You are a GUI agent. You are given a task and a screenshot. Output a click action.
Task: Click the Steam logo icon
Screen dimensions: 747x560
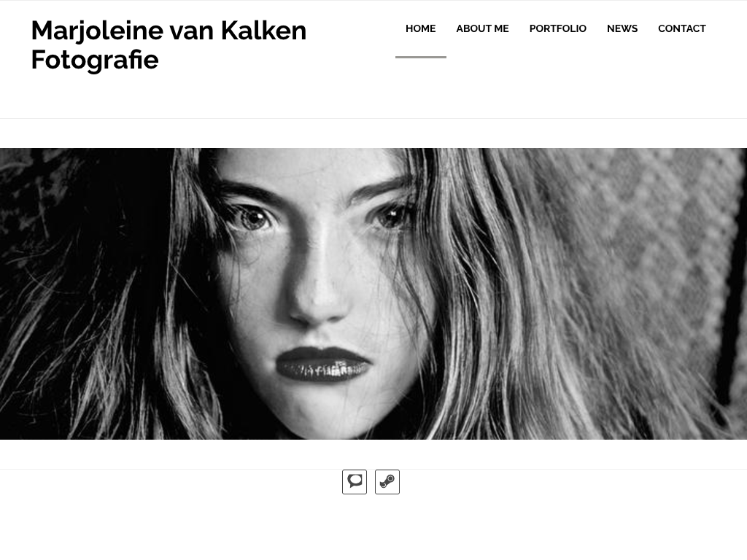[387, 482]
